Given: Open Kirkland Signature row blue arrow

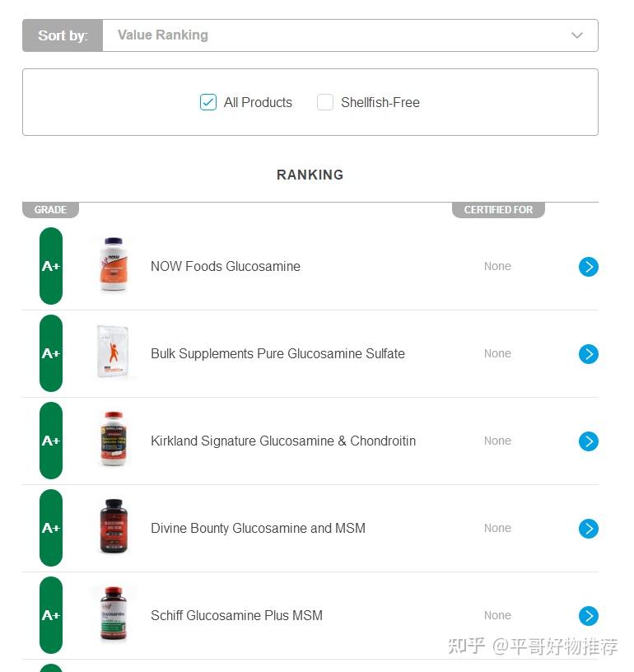Looking at the screenshot, I should coord(588,441).
